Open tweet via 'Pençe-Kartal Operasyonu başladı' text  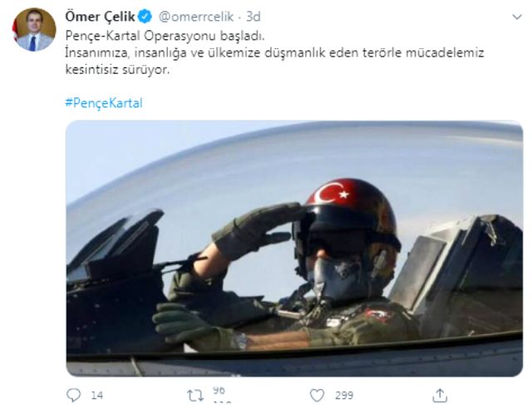tap(165, 36)
